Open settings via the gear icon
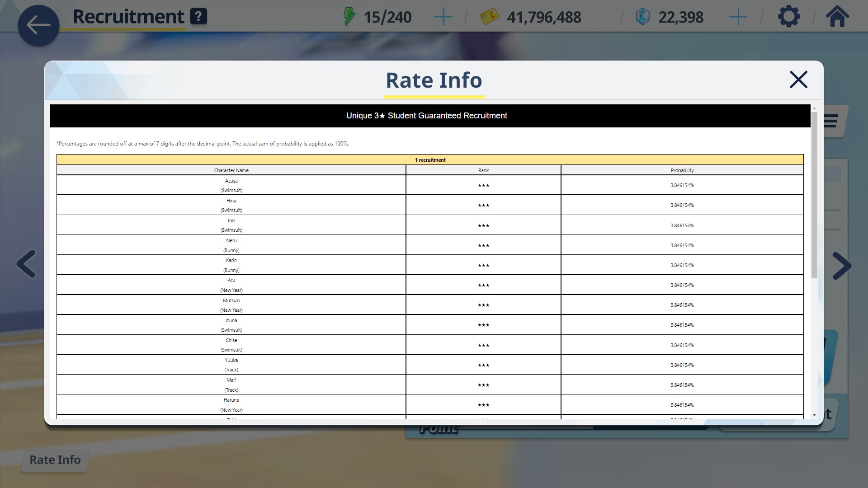Screen dimensions: 868x488 789,17
